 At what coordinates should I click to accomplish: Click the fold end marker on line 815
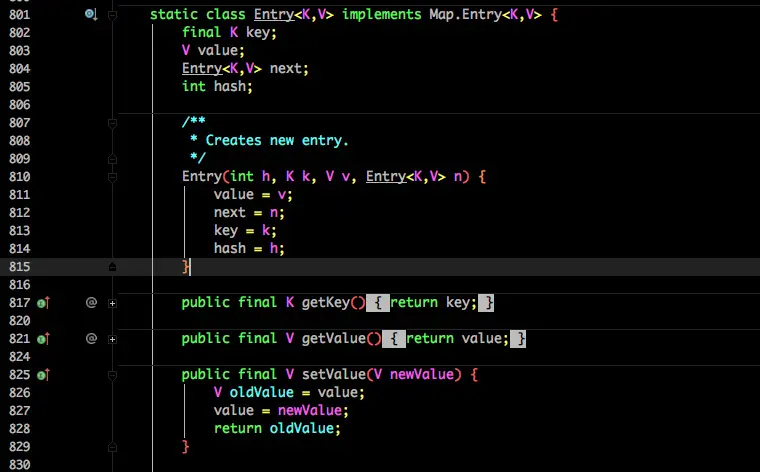112,267
